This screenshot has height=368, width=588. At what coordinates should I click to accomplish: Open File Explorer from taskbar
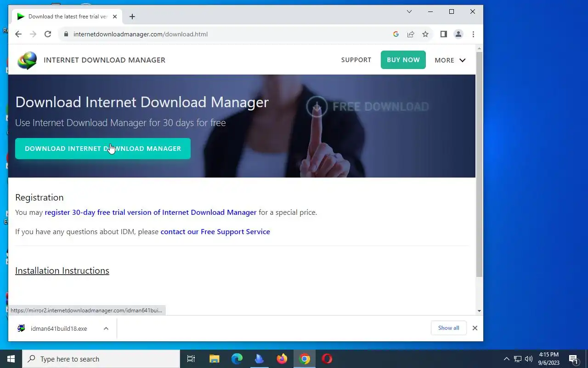(x=214, y=359)
